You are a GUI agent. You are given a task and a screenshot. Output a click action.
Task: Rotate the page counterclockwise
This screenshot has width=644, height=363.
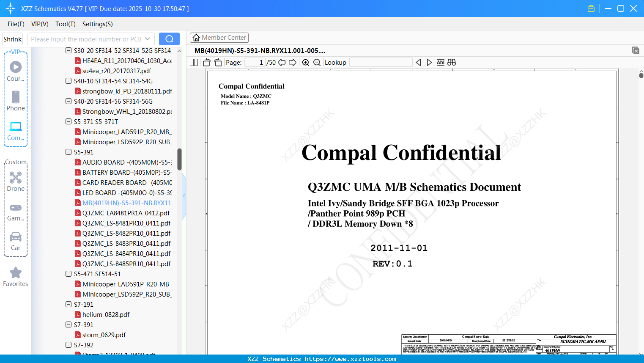(207, 63)
